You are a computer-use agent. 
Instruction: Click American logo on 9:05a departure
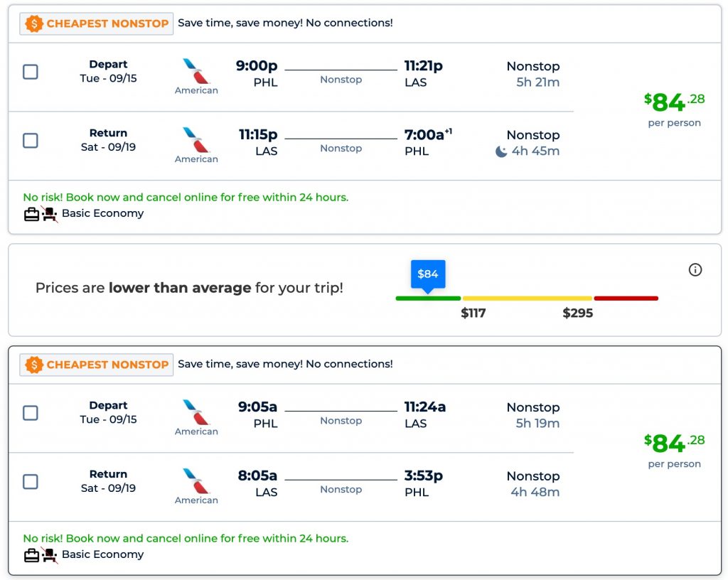pos(196,413)
